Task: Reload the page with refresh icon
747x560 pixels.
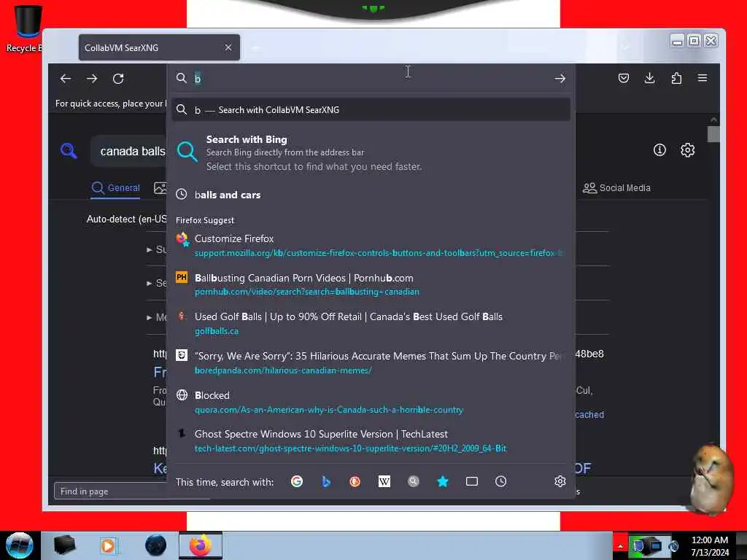Action: click(118, 79)
